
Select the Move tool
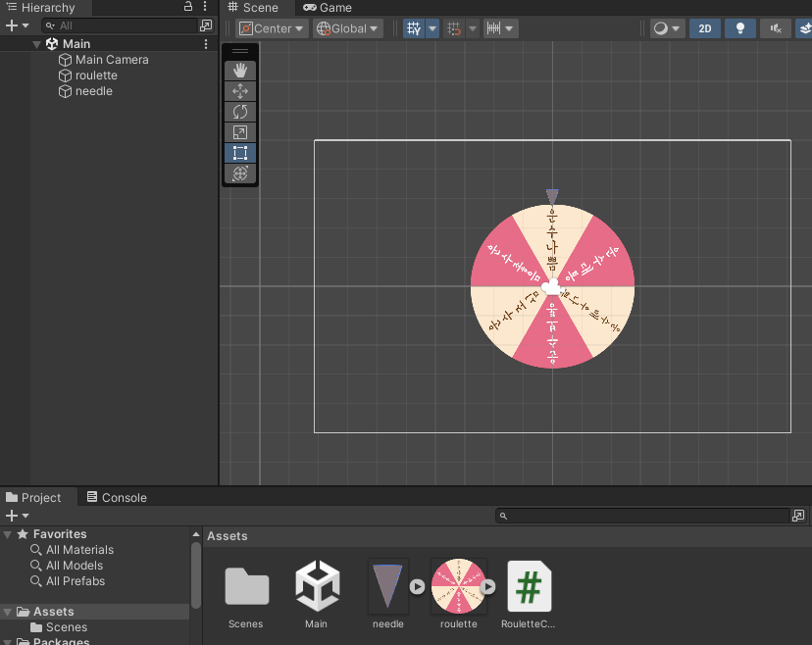pos(239,91)
